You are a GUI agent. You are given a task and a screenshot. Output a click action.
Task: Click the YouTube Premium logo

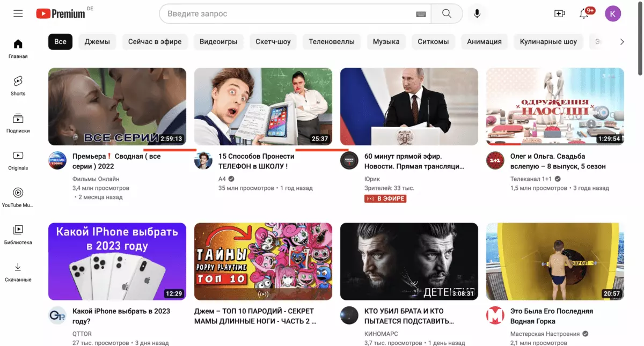[61, 14]
